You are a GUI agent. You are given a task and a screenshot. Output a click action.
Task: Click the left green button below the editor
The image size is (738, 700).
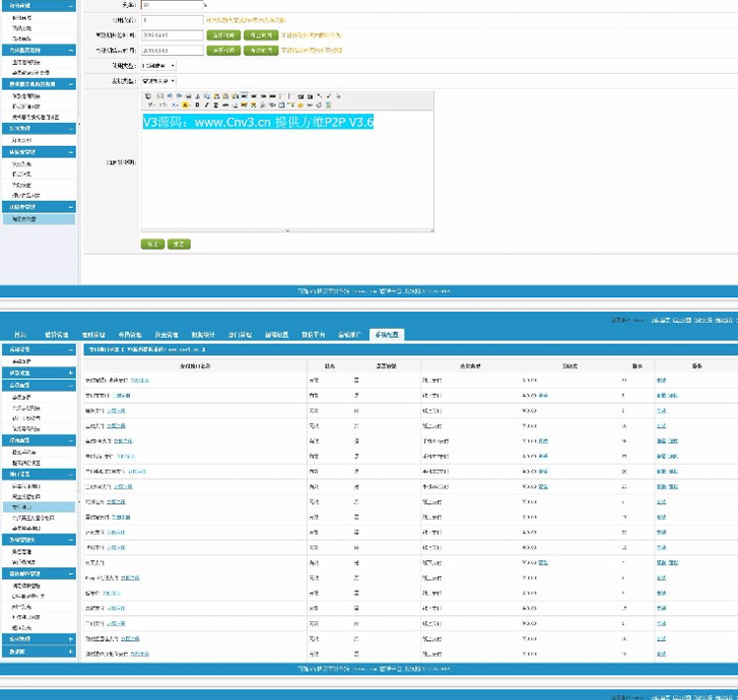153,243
